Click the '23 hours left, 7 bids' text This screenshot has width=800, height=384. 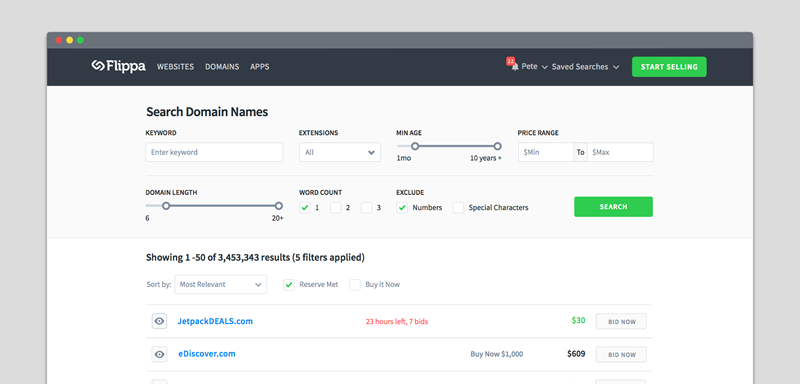click(x=397, y=322)
